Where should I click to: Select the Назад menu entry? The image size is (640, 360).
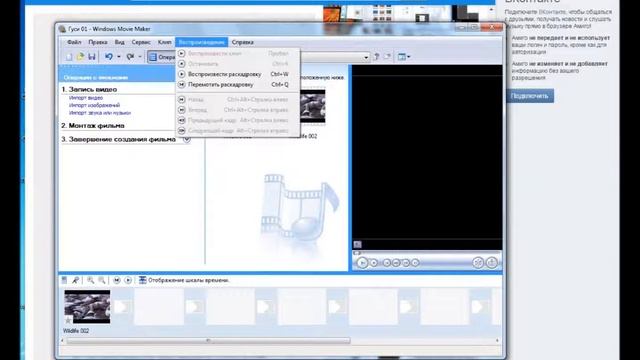pos(238,100)
